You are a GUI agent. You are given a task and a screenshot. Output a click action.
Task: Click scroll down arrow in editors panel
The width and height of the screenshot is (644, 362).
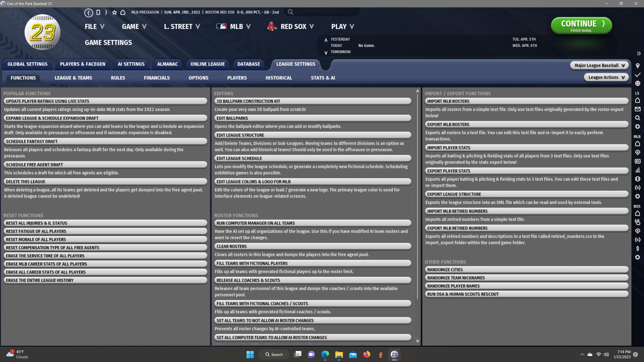click(x=418, y=341)
